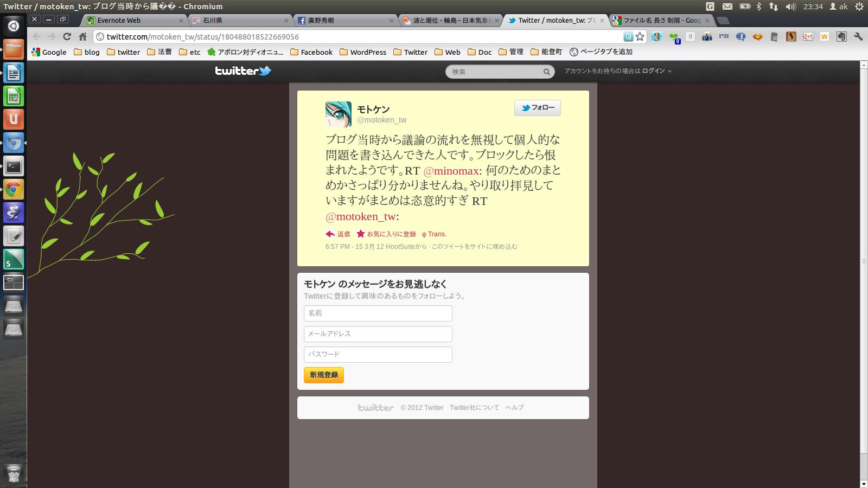
Task: Open the workspace switcher in the launcher
Action: pyautogui.click(x=14, y=282)
